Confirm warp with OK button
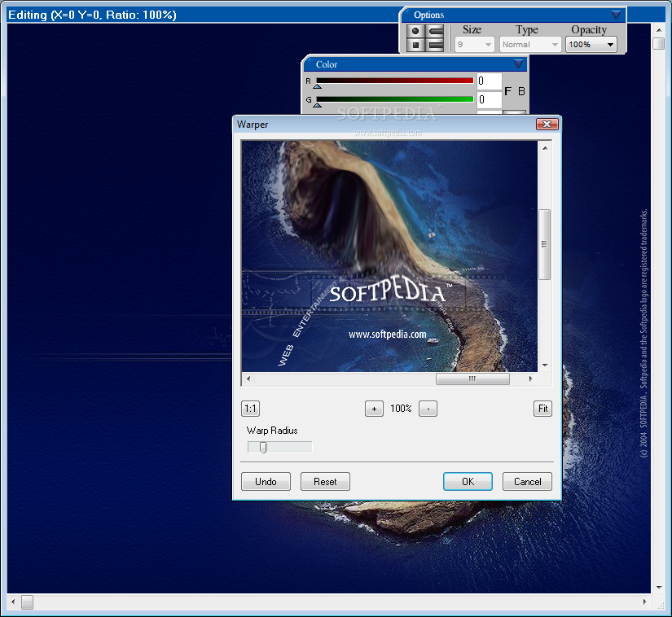The image size is (672, 617). click(x=468, y=482)
